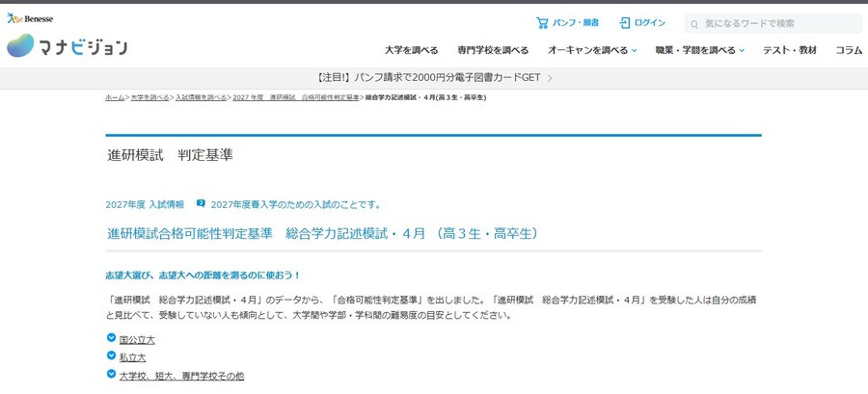Open the ログイン link

click(x=650, y=23)
